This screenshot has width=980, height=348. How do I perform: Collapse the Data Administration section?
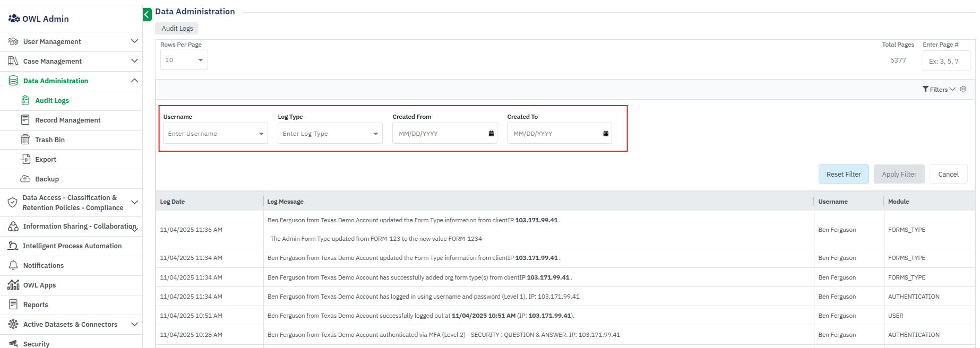[x=134, y=81]
